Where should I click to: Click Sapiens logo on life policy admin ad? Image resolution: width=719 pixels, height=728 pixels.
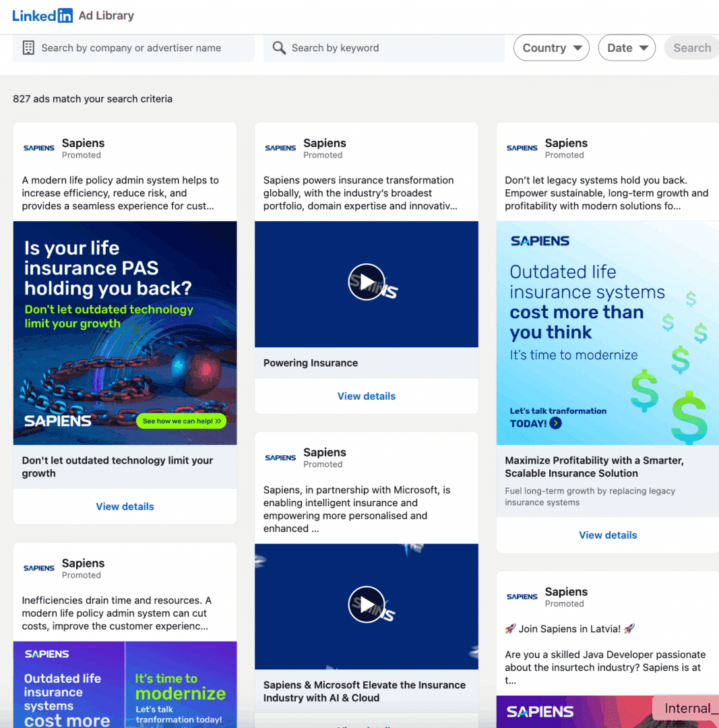click(x=39, y=148)
